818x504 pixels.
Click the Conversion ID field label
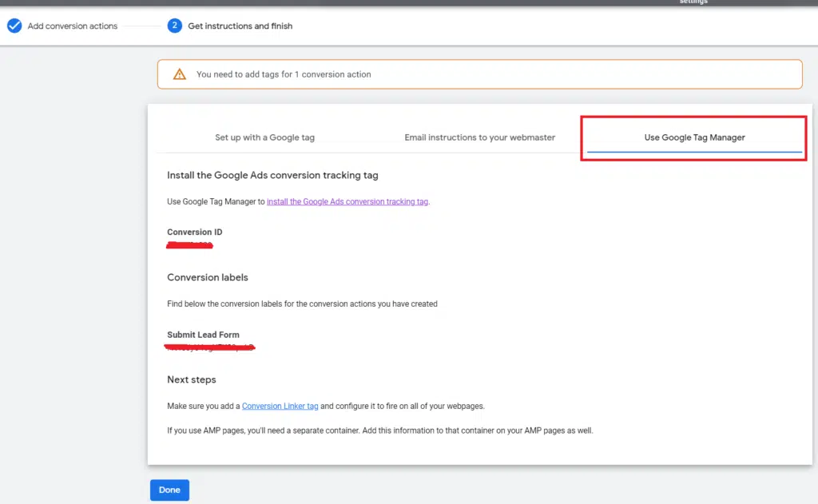click(195, 232)
